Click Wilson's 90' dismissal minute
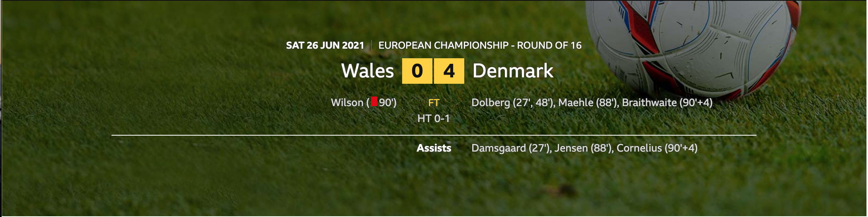The height and width of the screenshot is (217, 868). pos(387,103)
